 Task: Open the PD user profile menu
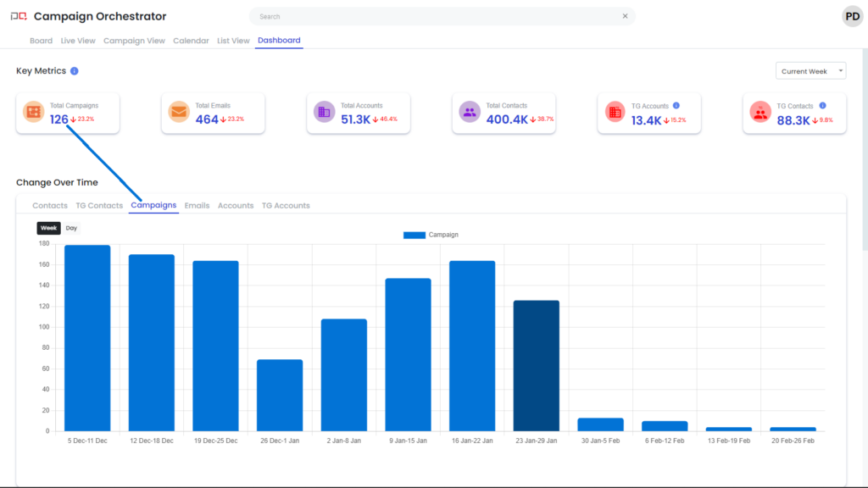click(x=852, y=16)
